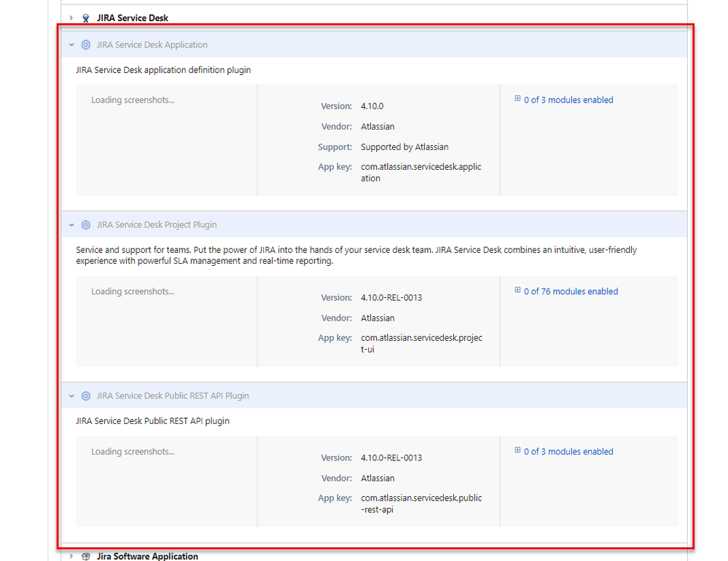The width and height of the screenshot is (728, 561).
Task: Click vendor 'Atlassian' of Service Desk Application
Action: (377, 127)
